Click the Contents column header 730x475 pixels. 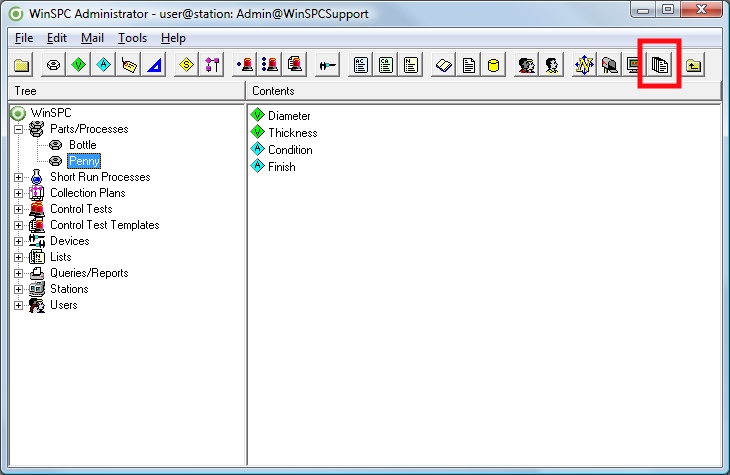484,91
